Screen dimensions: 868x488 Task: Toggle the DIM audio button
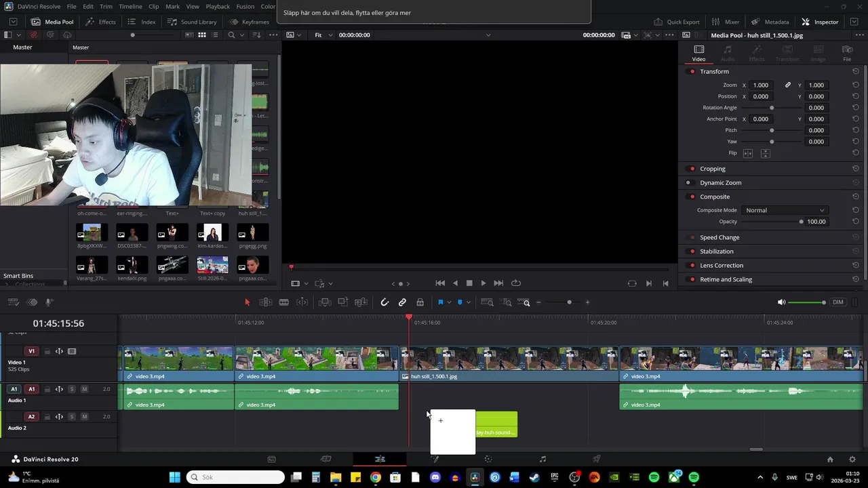[838, 302]
